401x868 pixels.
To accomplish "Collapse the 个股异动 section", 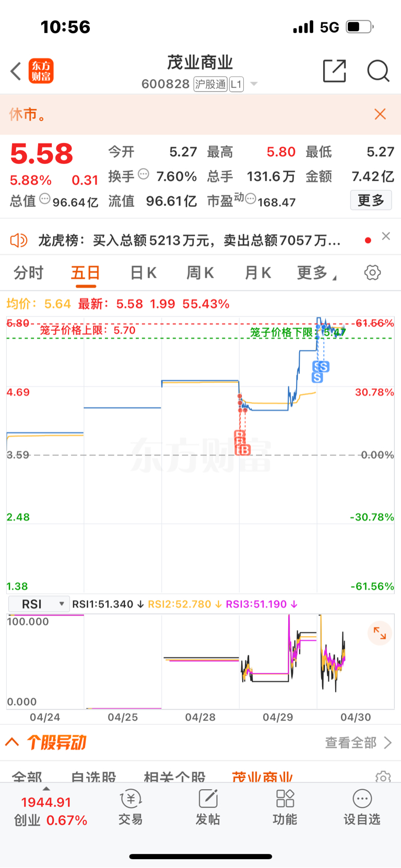I will click(x=12, y=742).
